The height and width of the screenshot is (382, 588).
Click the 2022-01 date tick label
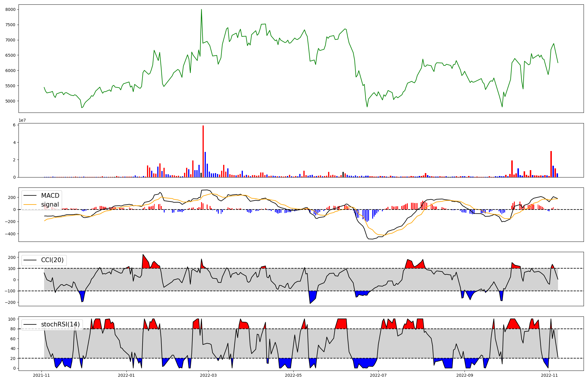pyautogui.click(x=126, y=375)
